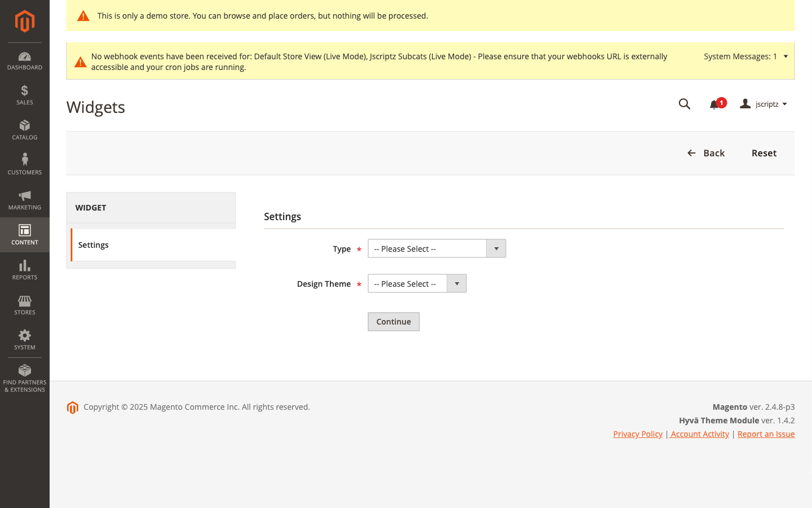Click the admin search magnifier
812x508 pixels.
pyautogui.click(x=684, y=104)
